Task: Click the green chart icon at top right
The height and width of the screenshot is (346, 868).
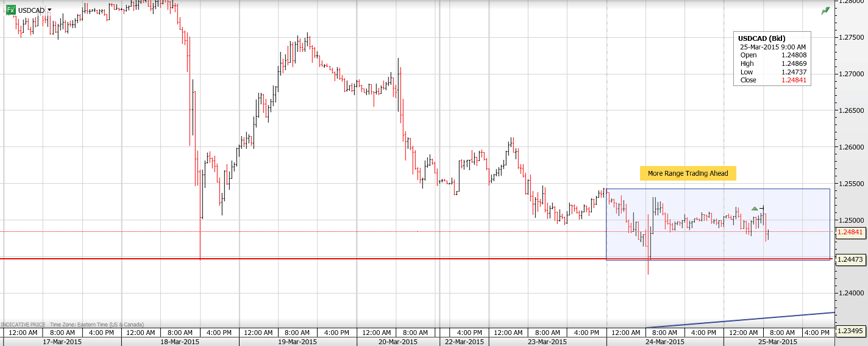Action: [x=825, y=10]
